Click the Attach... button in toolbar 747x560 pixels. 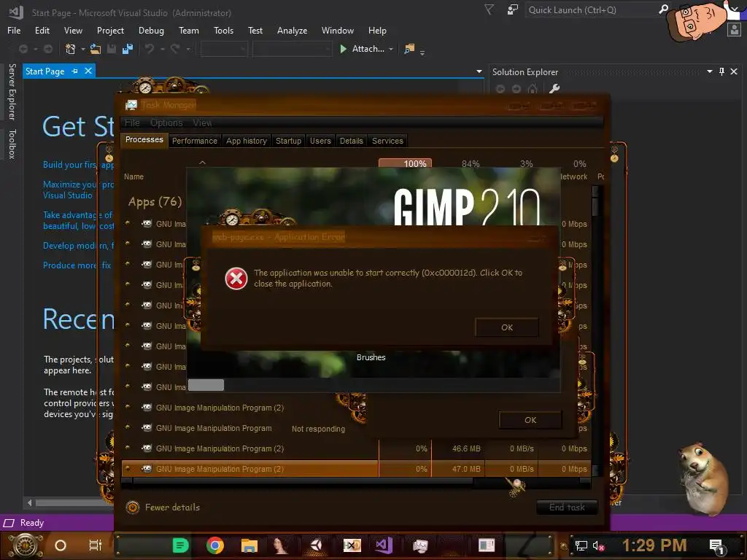[x=362, y=49]
